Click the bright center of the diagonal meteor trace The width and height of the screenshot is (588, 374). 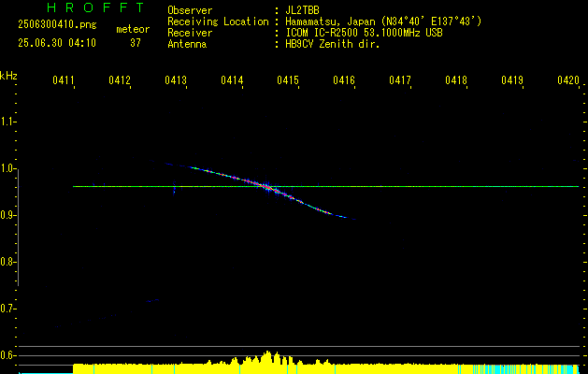[267, 186]
